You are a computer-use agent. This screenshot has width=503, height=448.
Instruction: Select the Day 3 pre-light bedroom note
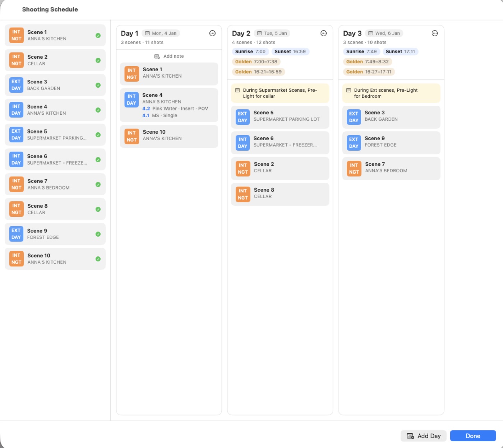391,93
